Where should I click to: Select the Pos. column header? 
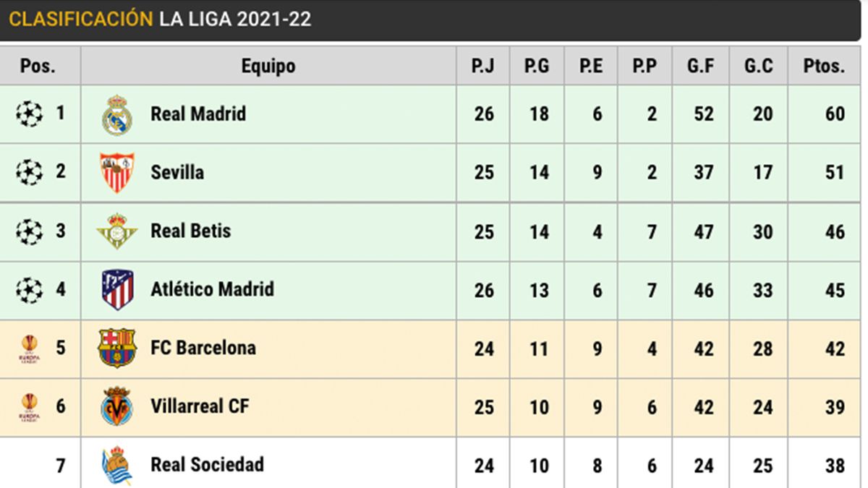[38, 67]
